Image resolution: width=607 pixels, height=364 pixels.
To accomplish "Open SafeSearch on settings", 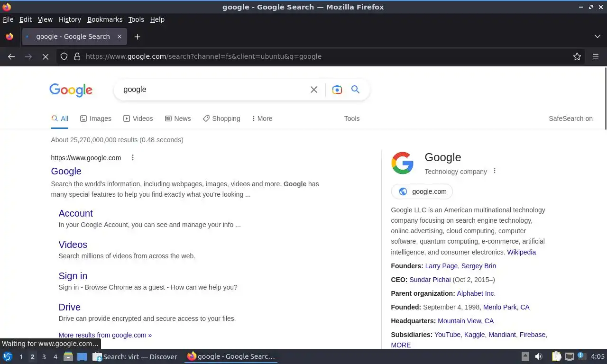I will 570,118.
